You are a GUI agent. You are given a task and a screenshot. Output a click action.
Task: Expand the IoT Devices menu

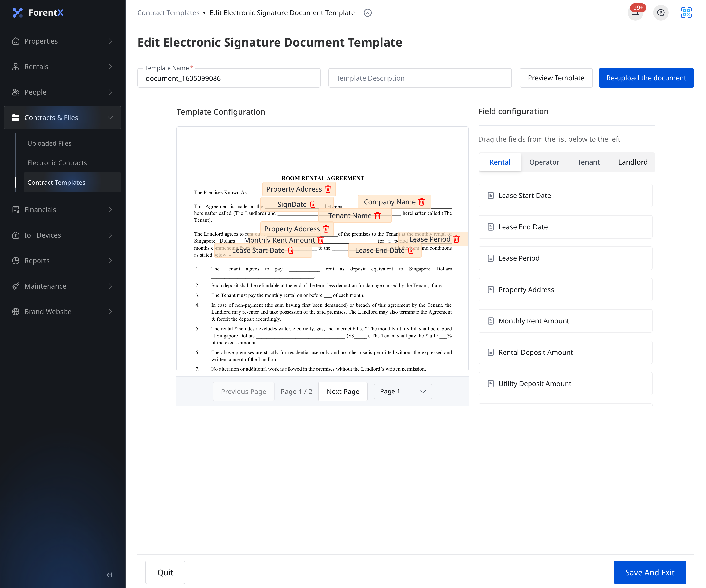tap(63, 235)
